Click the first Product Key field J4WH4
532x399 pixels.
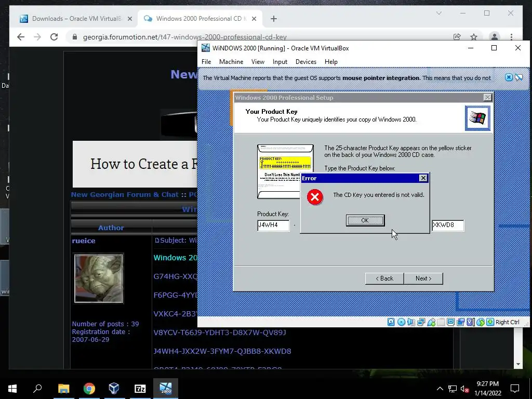tap(273, 225)
